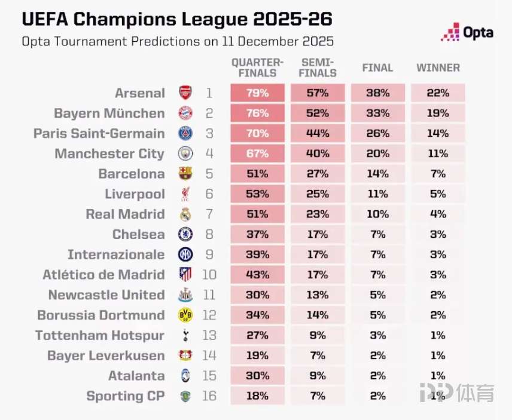Click the SEMI-FINALS column header
The height and width of the screenshot is (420, 512).
tap(318, 68)
